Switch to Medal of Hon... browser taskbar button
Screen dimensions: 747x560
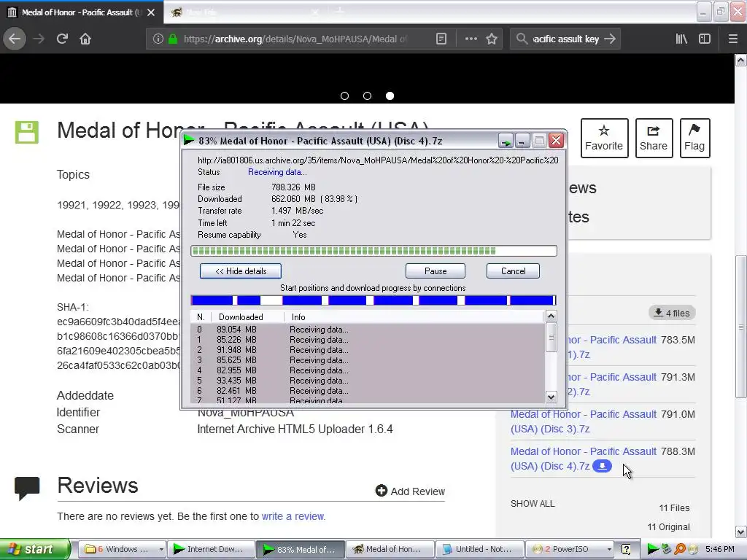click(x=391, y=549)
